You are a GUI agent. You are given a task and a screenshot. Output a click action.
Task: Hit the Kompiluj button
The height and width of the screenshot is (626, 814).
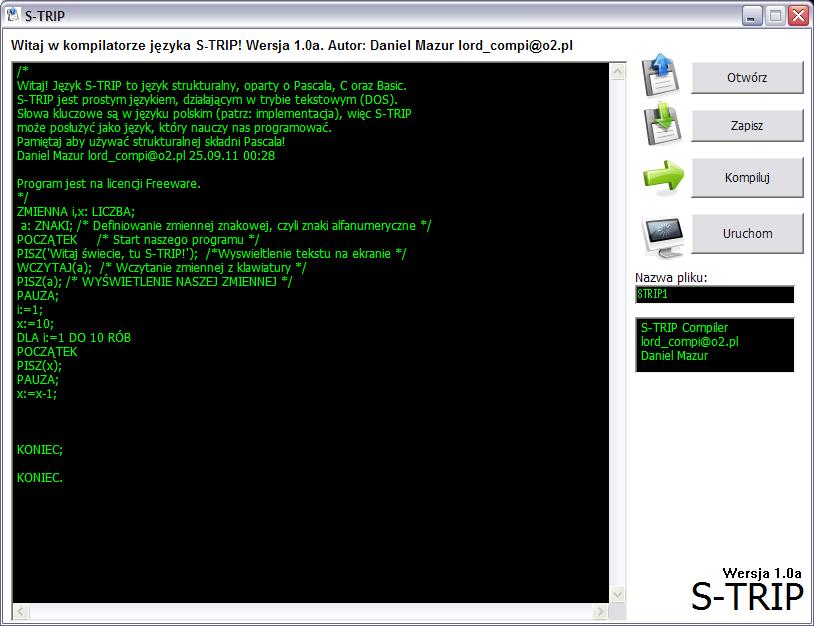747,178
